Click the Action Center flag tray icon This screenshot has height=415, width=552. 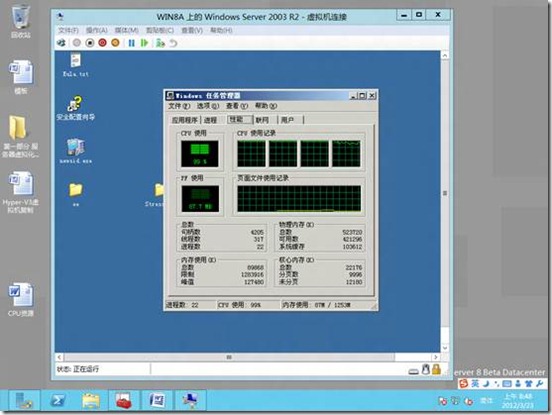click(x=443, y=401)
